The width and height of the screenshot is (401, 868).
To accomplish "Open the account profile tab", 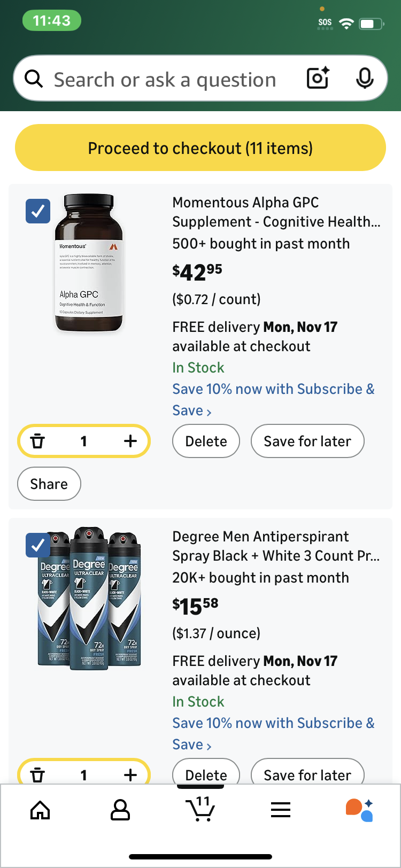I will [120, 810].
